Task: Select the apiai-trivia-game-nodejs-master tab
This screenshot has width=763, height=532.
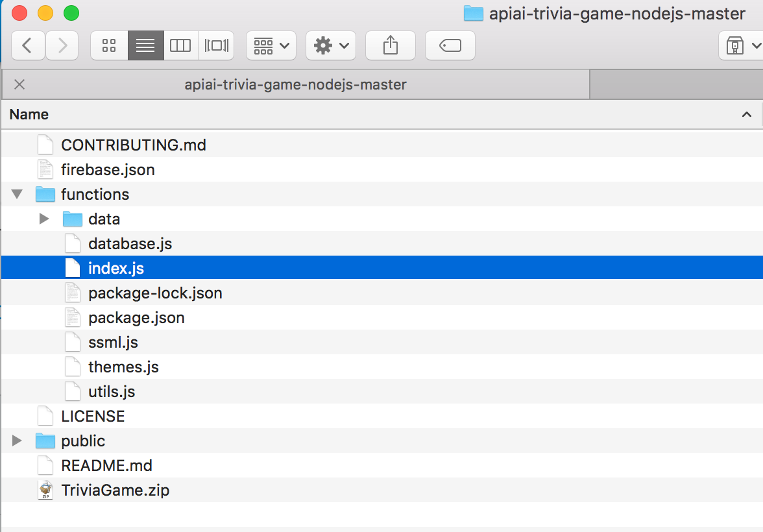Action: (x=295, y=85)
